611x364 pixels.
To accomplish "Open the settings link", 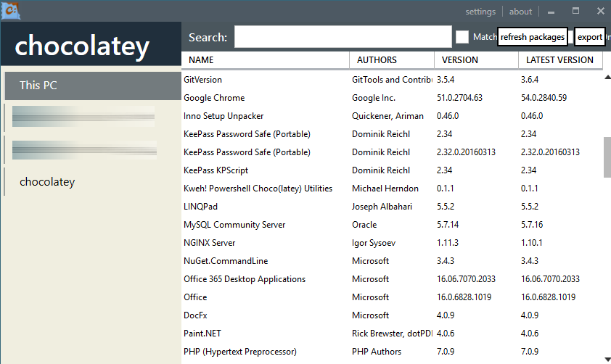I will point(480,12).
